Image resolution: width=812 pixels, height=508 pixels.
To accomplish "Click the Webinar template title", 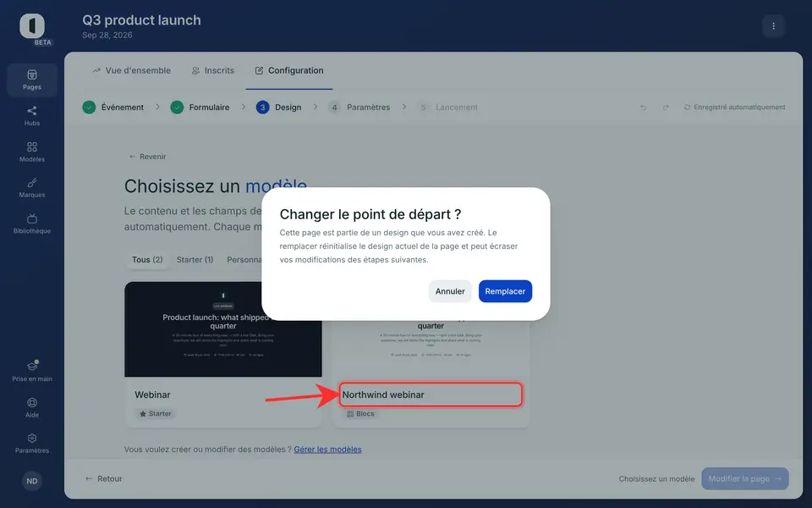I will 153,395.
